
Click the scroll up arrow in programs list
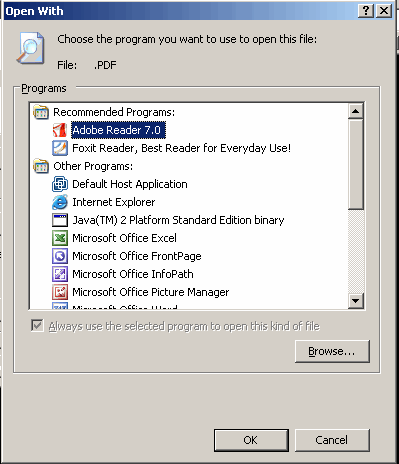(x=356, y=111)
